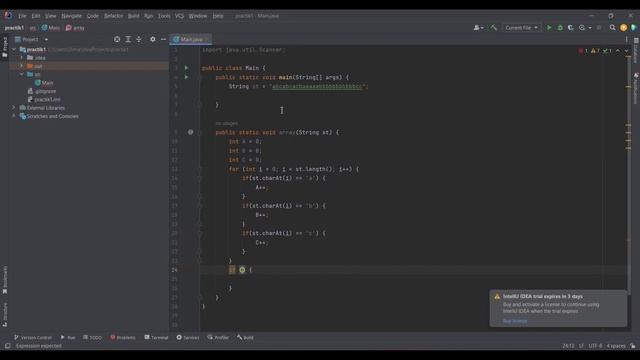Click UTF-8 encoding in status bar
The width and height of the screenshot is (640, 360).
click(x=595, y=346)
